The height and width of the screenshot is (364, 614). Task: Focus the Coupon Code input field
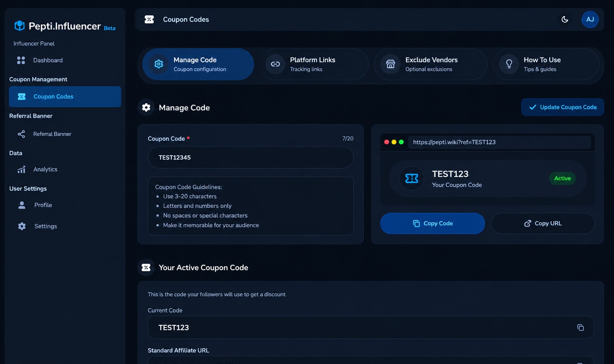pyautogui.click(x=251, y=157)
